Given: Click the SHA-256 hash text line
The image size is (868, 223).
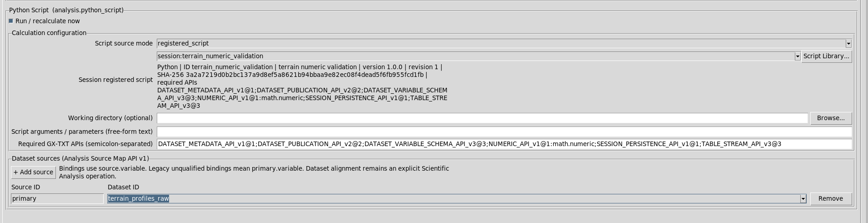Looking at the screenshot, I should pos(292,75).
